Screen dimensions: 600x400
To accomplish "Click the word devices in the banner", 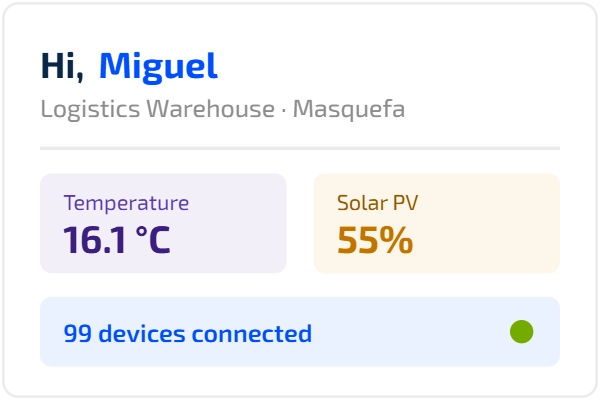I will [142, 333].
